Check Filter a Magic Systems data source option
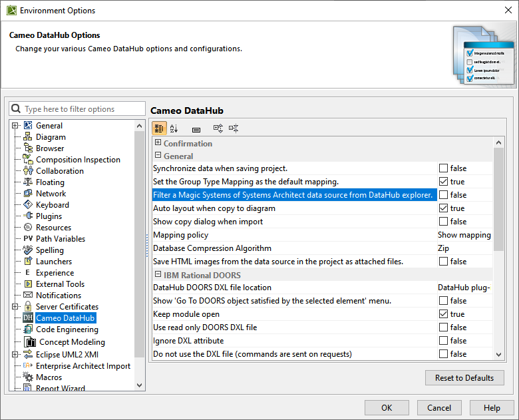 [x=443, y=195]
